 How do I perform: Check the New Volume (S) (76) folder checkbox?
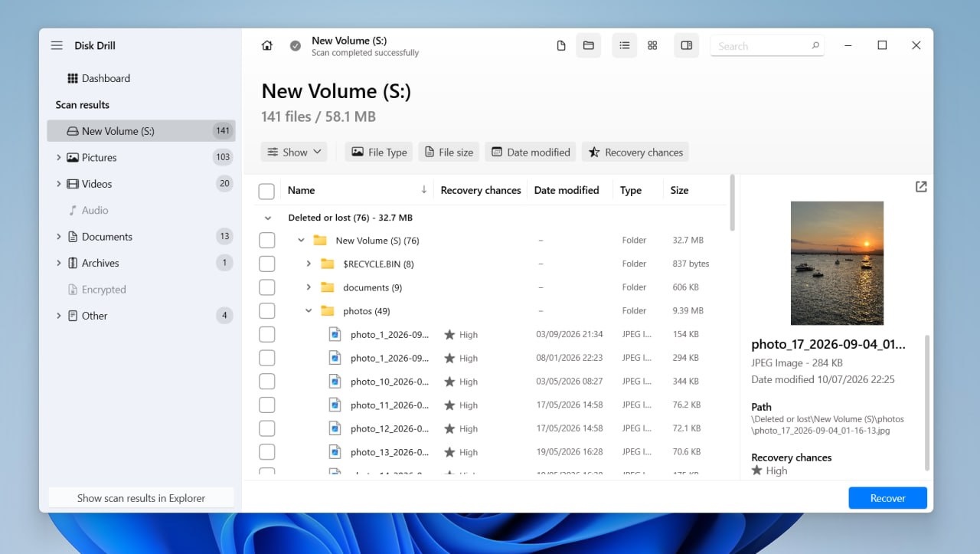(266, 241)
